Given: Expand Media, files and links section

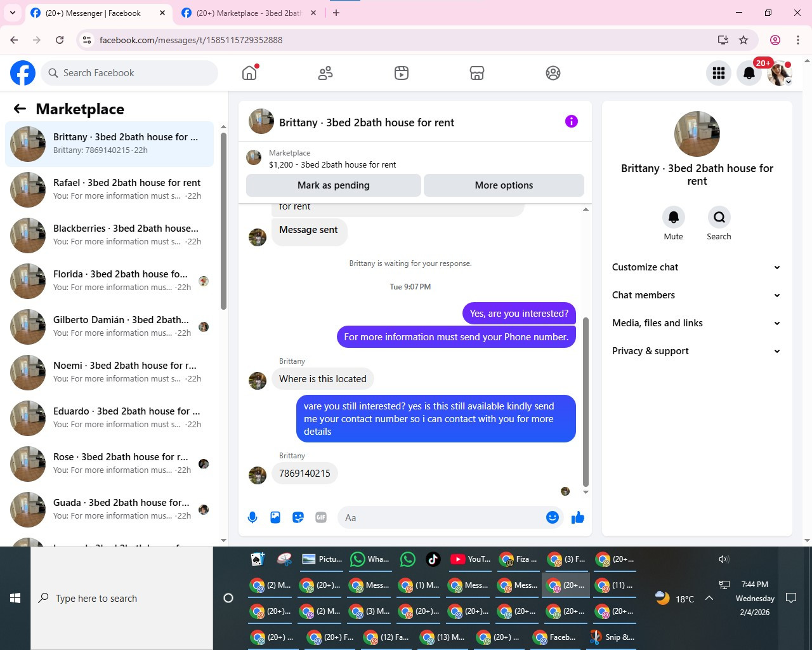Looking at the screenshot, I should point(697,323).
